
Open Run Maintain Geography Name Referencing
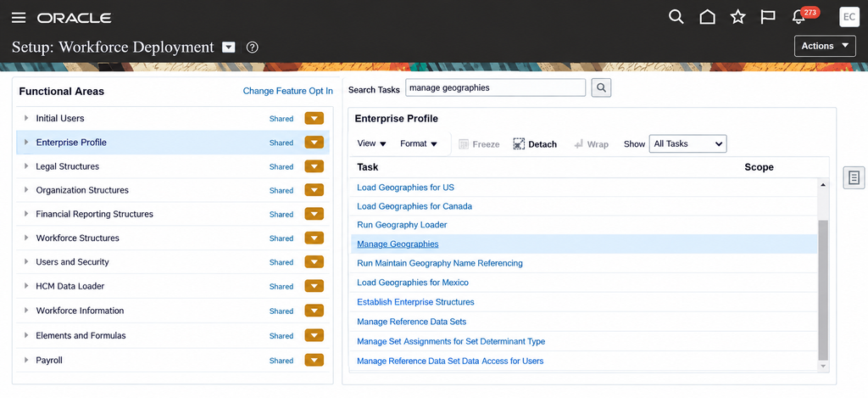440,263
